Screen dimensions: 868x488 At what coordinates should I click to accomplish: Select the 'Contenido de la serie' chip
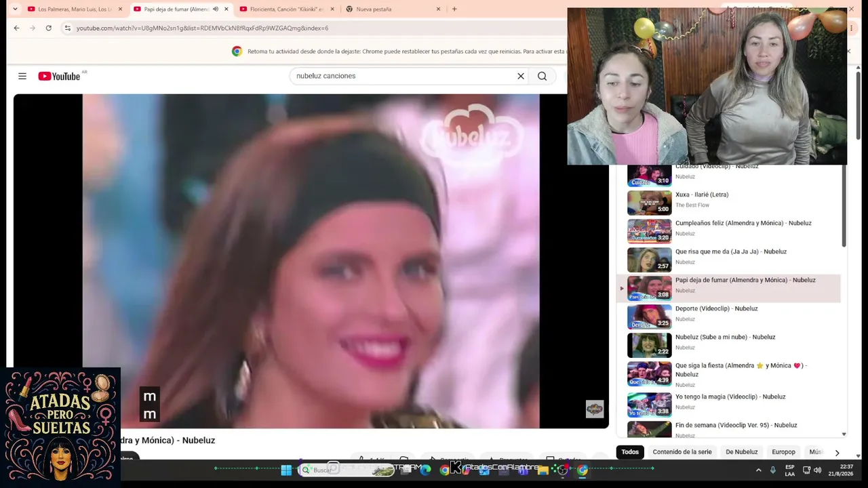click(x=682, y=452)
